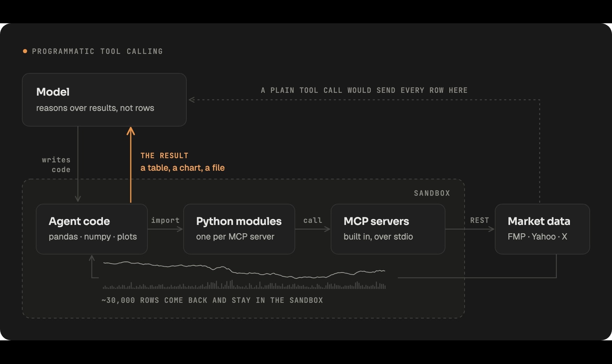Image resolution: width=612 pixels, height=364 pixels.
Task: Click the Python modules box
Action: [239, 229]
